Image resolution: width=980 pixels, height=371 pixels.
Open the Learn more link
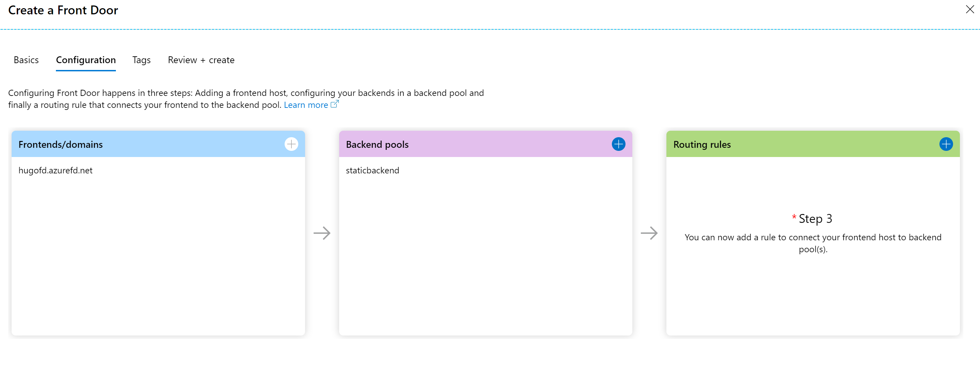pyautogui.click(x=305, y=105)
